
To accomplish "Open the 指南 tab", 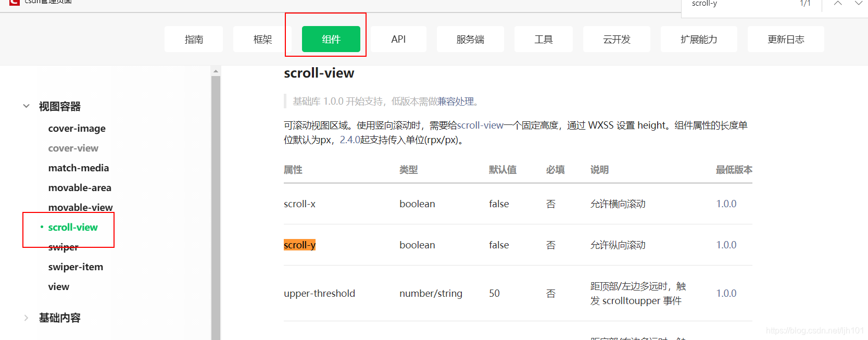I will [194, 39].
